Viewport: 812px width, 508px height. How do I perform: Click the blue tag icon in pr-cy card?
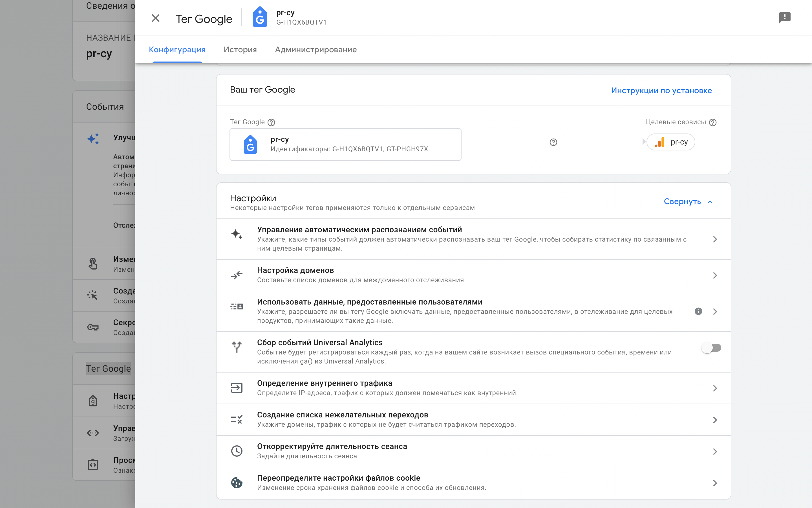tap(250, 144)
